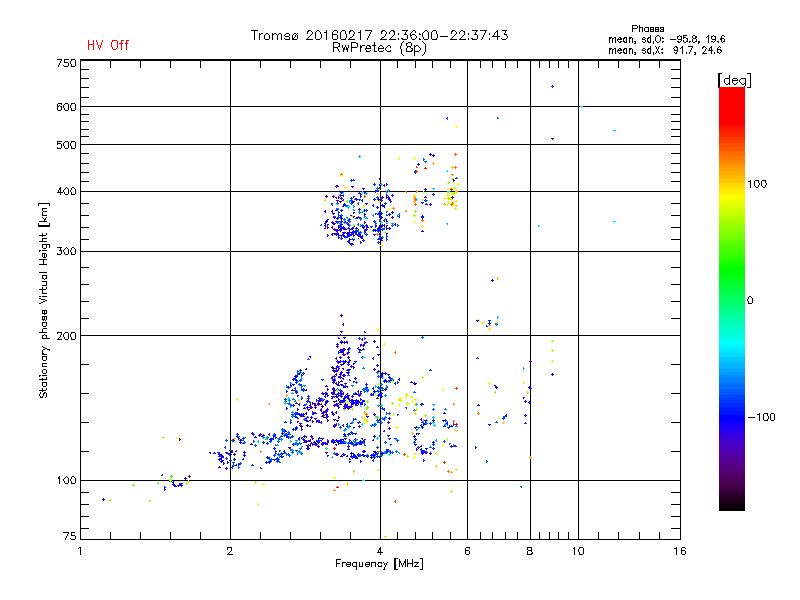Click the 'Frequency [MHz]' axis title
The image size is (800, 600).
[379, 564]
